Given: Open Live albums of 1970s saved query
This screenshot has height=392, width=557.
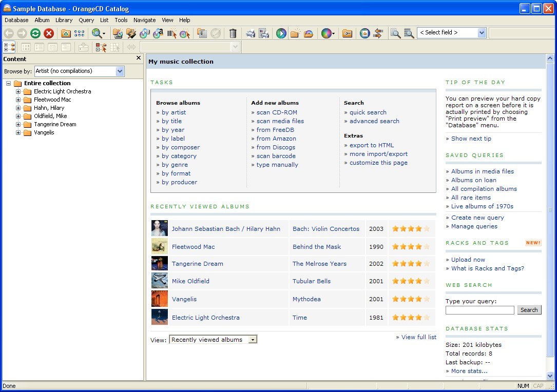Looking at the screenshot, I should (482, 206).
